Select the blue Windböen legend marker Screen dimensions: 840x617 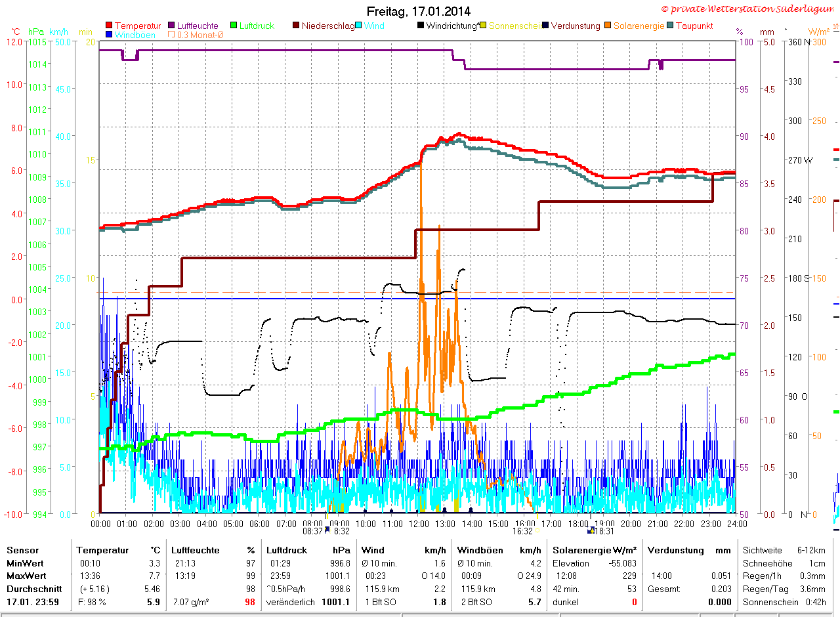coord(109,34)
